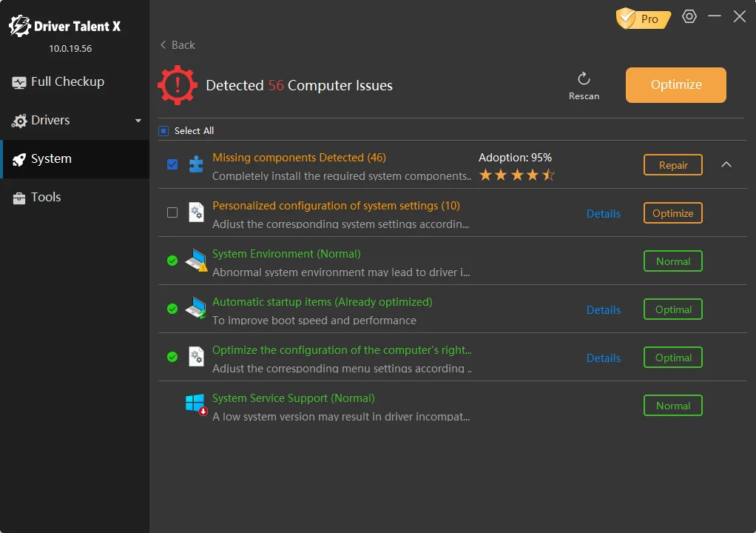Screen dimensions: 756x533
Task: Click the System rocket icon
Action: click(x=18, y=160)
